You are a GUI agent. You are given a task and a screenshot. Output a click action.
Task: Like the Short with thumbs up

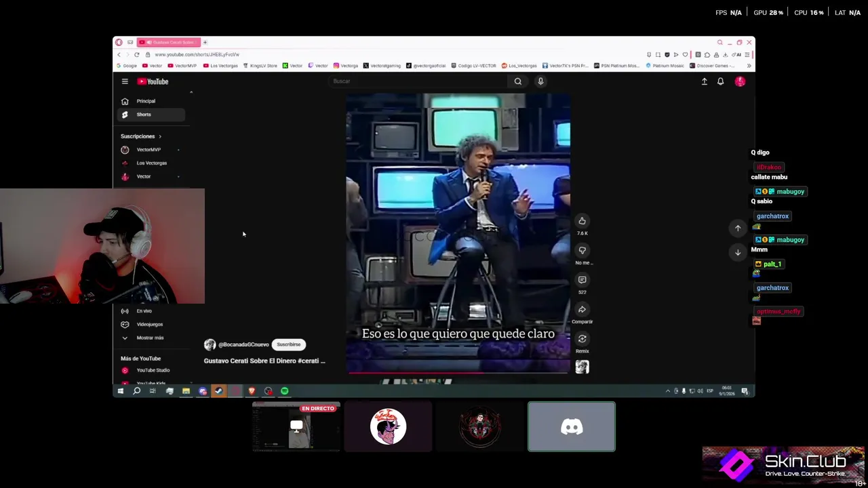582,221
